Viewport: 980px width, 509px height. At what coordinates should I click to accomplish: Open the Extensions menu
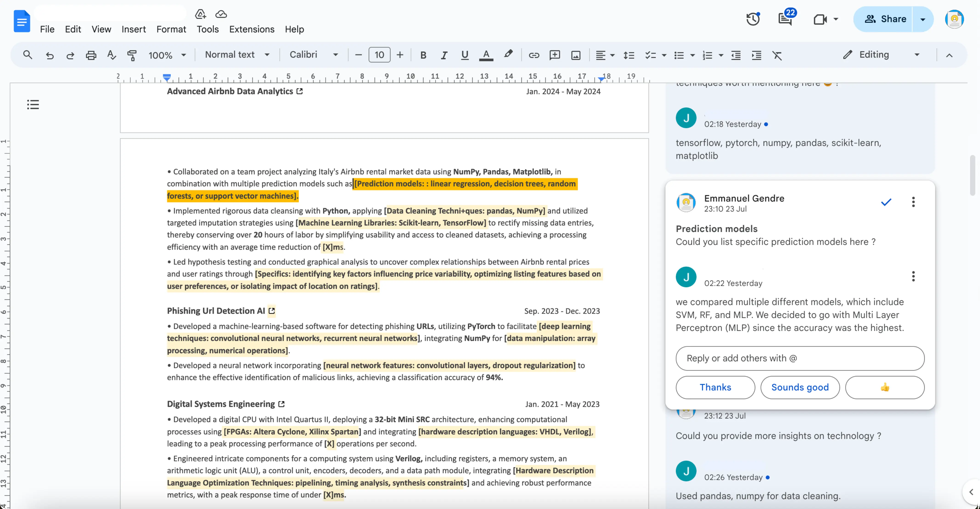[x=251, y=29]
